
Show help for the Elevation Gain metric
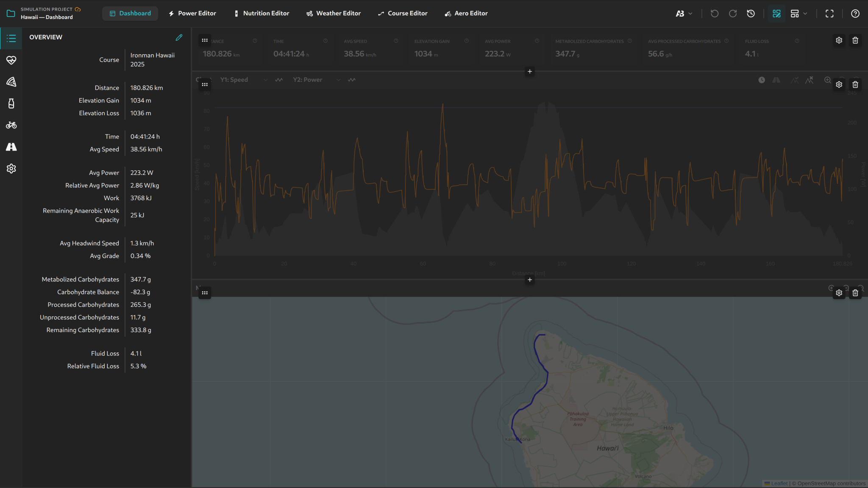click(x=467, y=41)
